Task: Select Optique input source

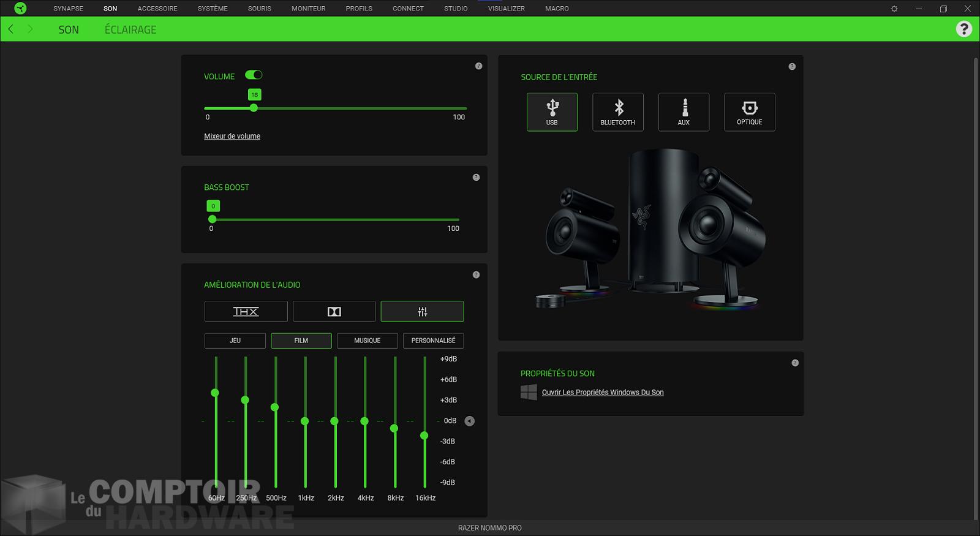Action: (750, 112)
